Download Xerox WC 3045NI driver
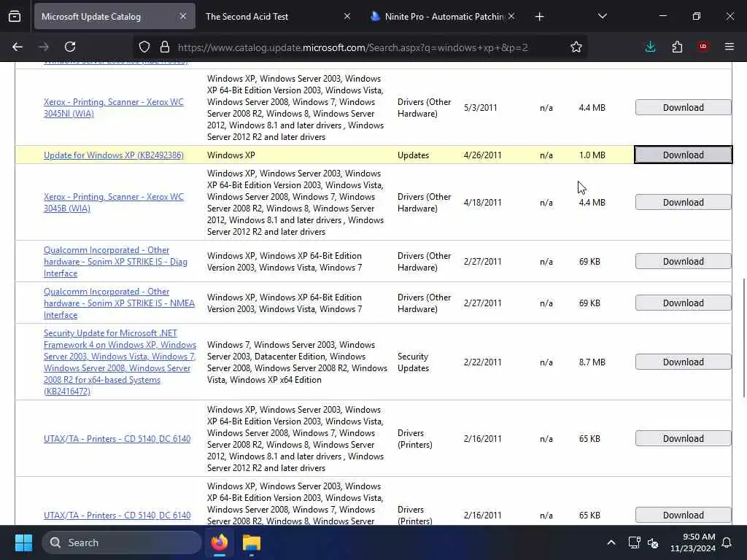This screenshot has height=560, width=747. tap(683, 108)
